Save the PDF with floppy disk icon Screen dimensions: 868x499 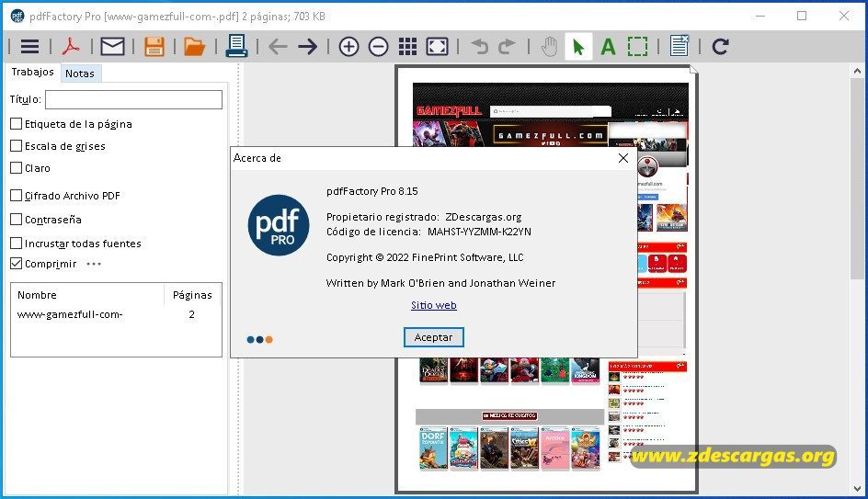point(154,47)
